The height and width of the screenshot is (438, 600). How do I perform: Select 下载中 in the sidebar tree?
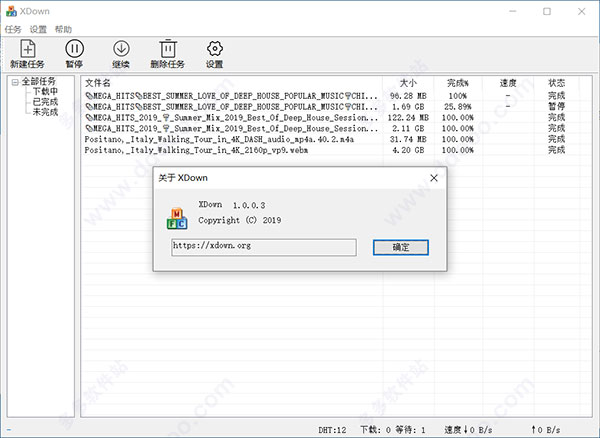[45, 91]
